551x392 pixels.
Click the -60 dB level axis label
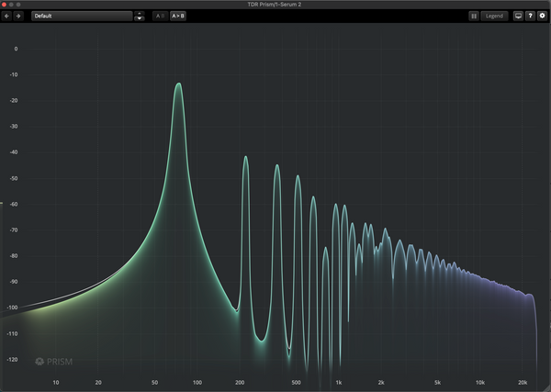(14, 204)
